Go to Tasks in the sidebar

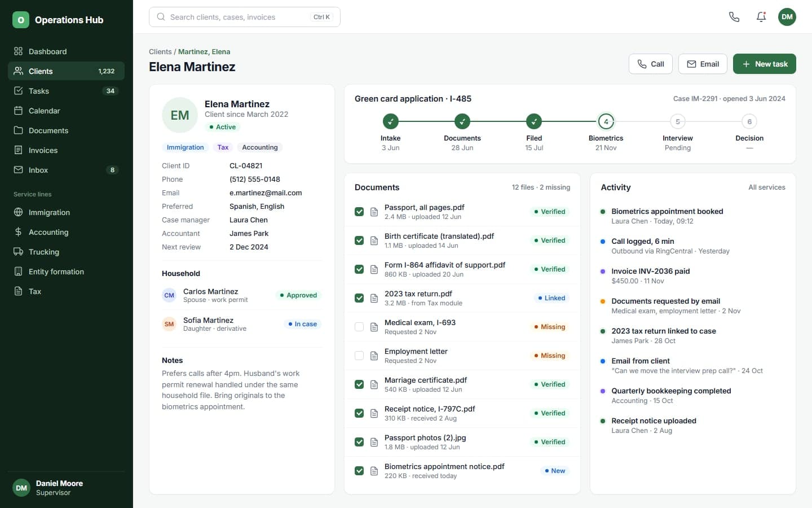[66, 91]
